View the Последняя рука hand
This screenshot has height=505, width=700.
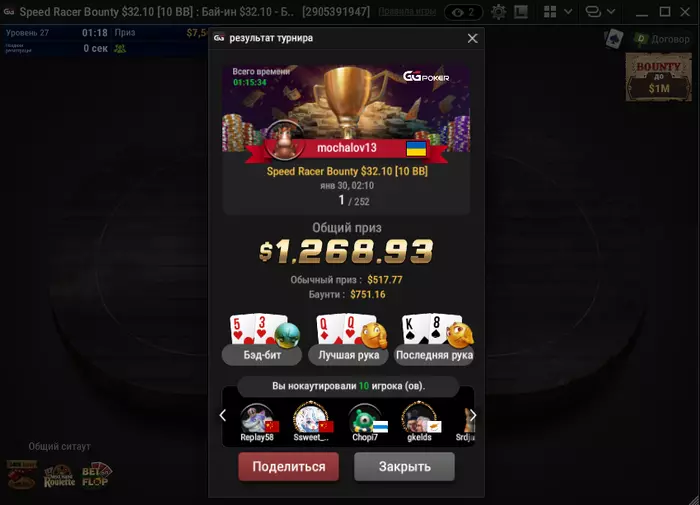434,340
